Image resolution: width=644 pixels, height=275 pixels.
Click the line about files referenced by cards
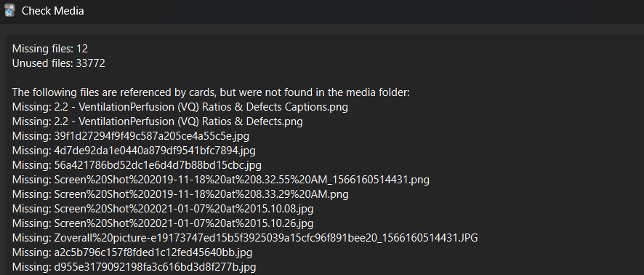211,92
